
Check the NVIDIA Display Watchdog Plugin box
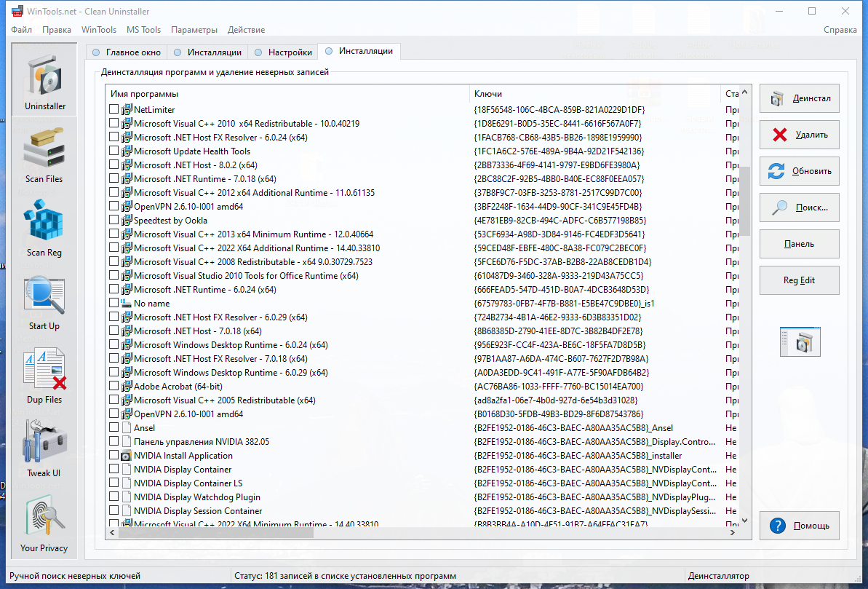coord(114,497)
